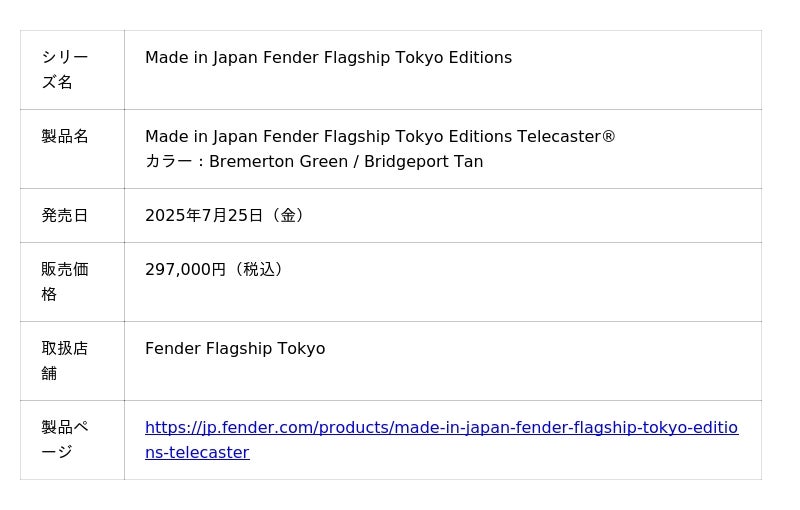Click the （税込） tax-included note
The height and width of the screenshot is (510, 800).
[259, 270]
